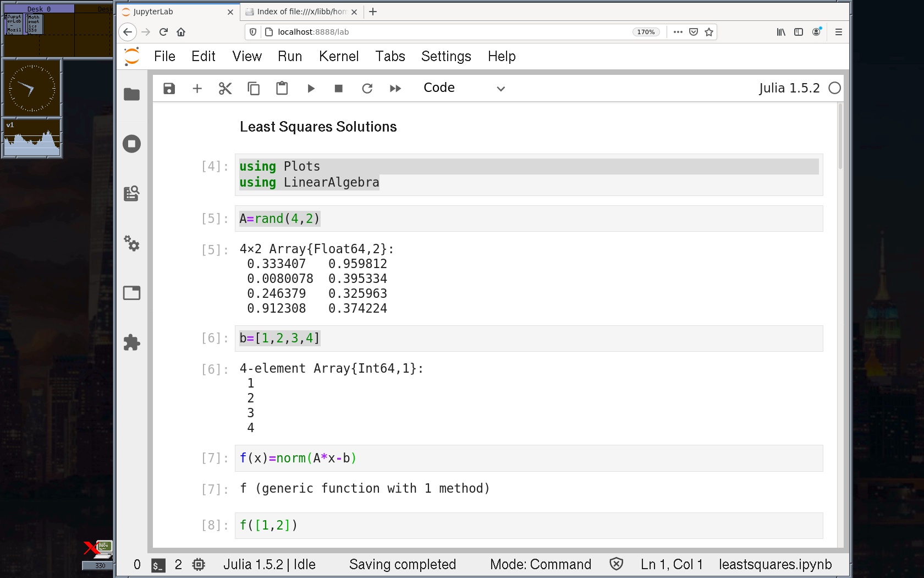924x578 pixels.
Task: Open the Property Inspector gears icon
Action: (131, 243)
